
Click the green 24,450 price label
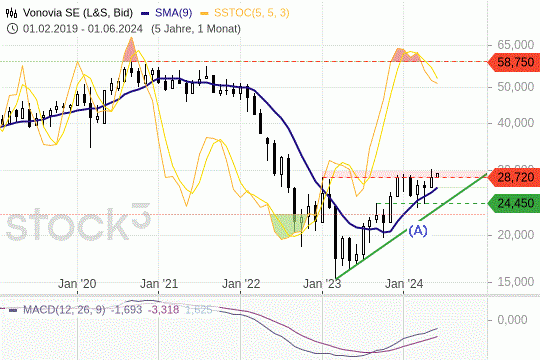(x=515, y=203)
